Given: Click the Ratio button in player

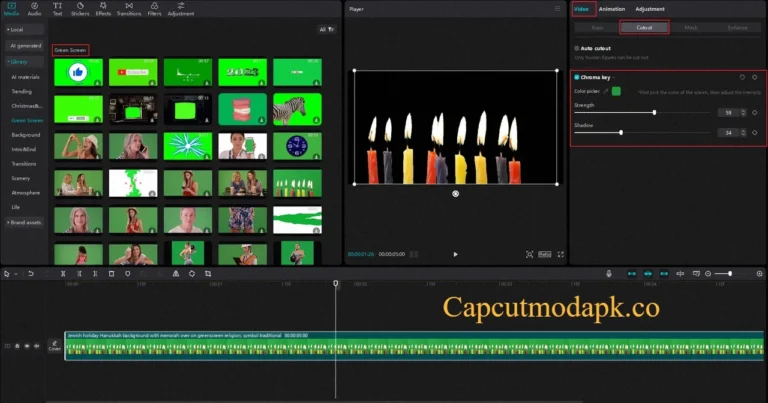Looking at the screenshot, I should tap(545, 254).
